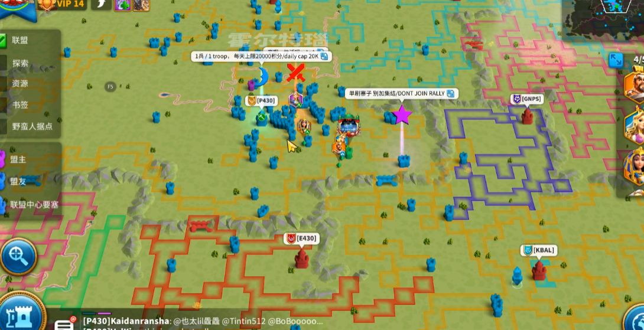The width and height of the screenshot is (644, 330).
Task: Select the 盟主 (Alliance leader) legend entry
Action: point(18,159)
